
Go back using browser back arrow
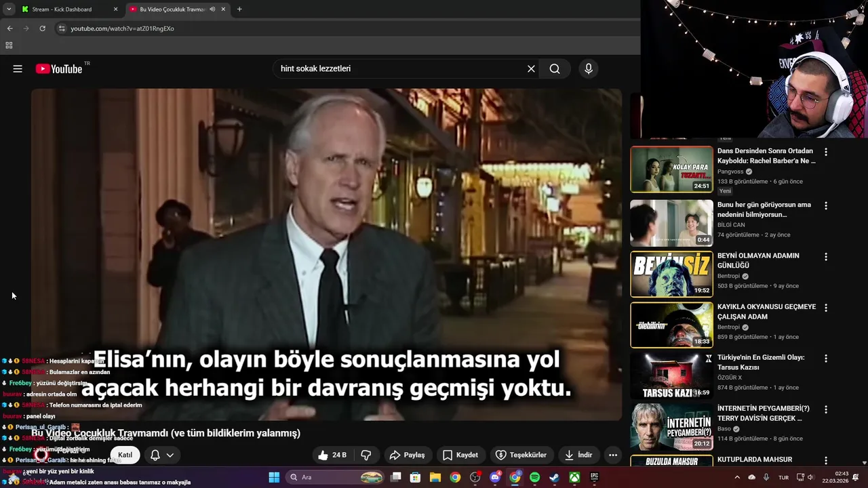[x=9, y=28]
